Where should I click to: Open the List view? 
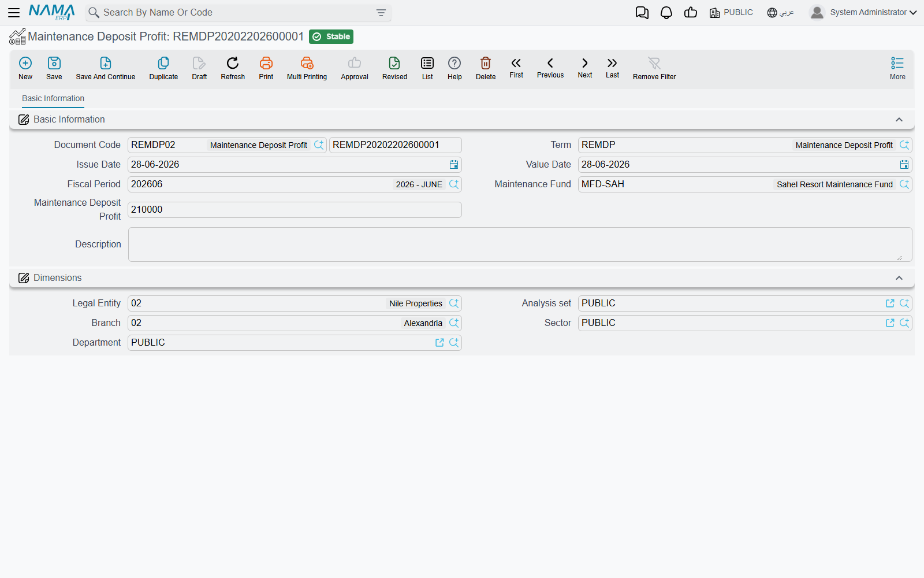(427, 68)
